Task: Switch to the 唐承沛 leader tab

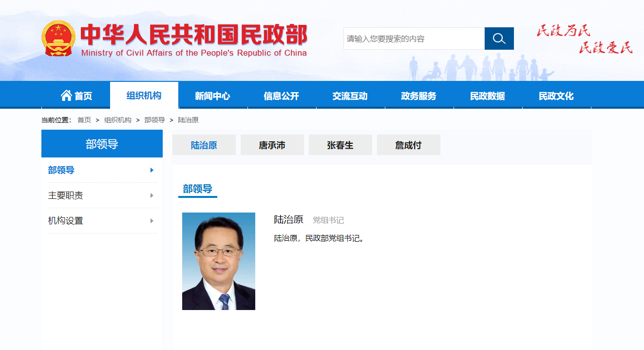Action: click(x=272, y=144)
